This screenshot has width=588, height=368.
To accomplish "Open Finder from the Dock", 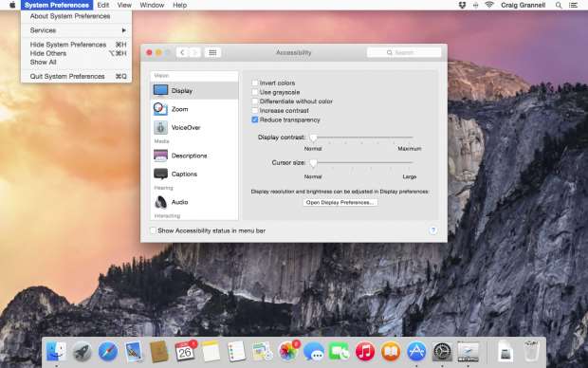I will coord(56,352).
